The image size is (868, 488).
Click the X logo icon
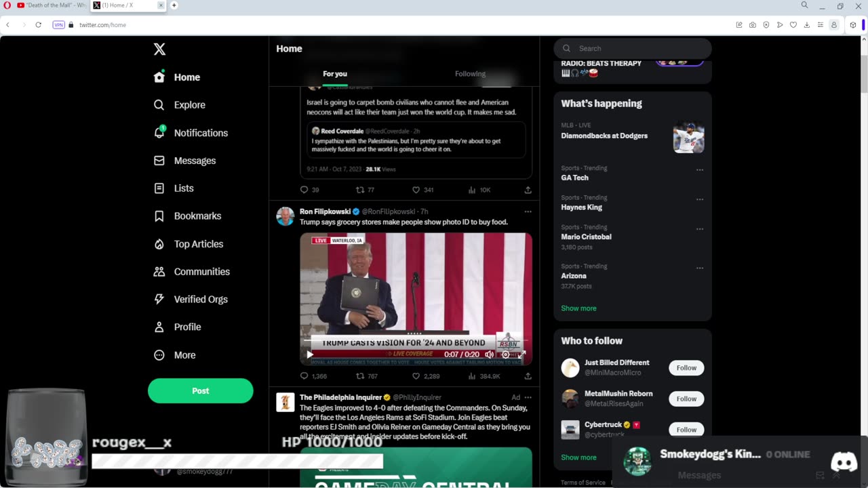[159, 49]
